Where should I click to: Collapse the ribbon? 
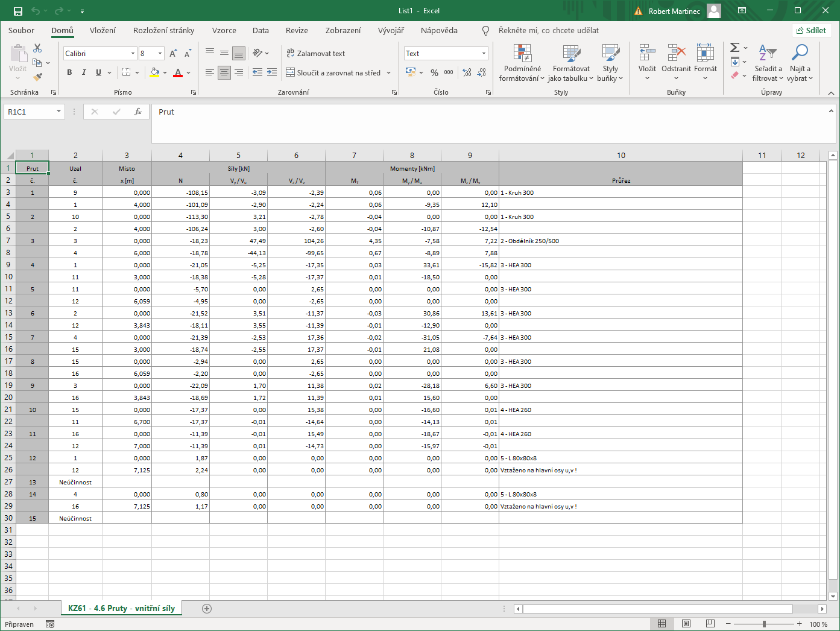point(831,93)
